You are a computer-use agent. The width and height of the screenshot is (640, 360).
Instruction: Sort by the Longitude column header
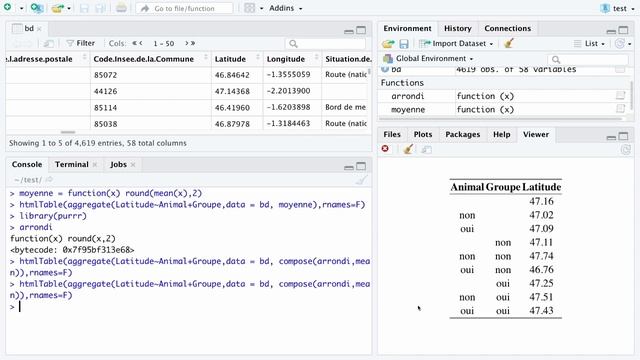point(292,59)
